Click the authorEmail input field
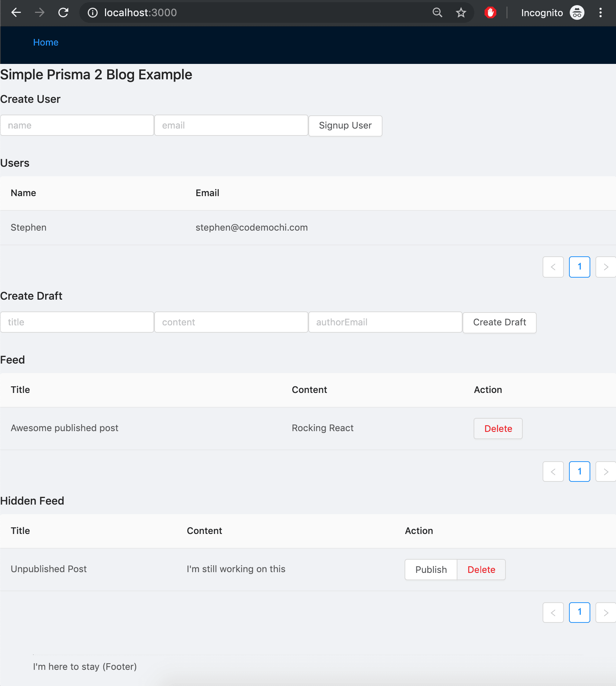 click(x=385, y=322)
